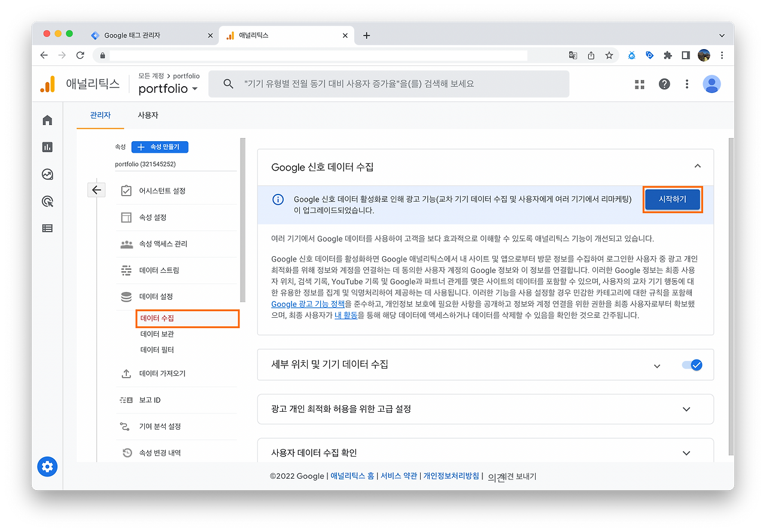The image size is (766, 532).
Task: Click the Share icon in address bar
Action: pyautogui.click(x=591, y=55)
